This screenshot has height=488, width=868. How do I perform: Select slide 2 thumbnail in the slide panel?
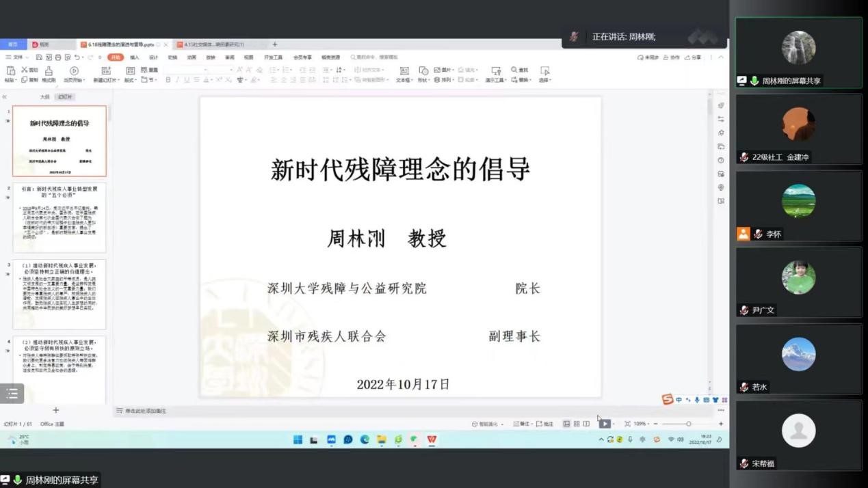(x=60, y=217)
